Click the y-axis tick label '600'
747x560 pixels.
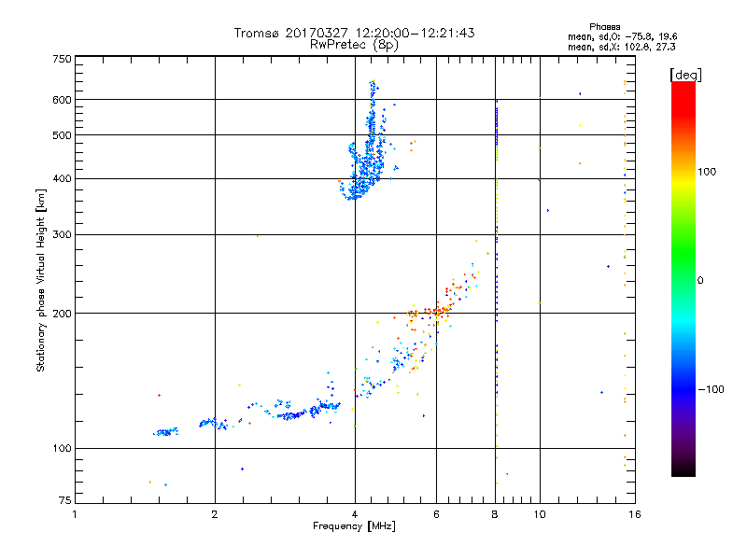(x=62, y=100)
